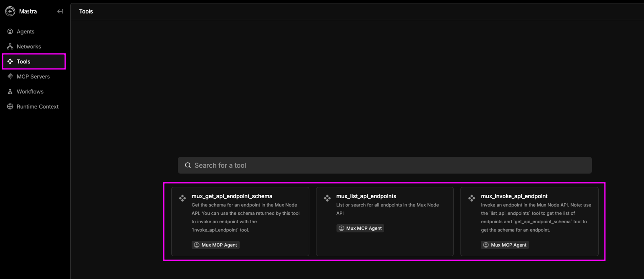This screenshot has height=279, width=644.
Task: Focus the 'Search for a tool' field
Action: (390, 165)
